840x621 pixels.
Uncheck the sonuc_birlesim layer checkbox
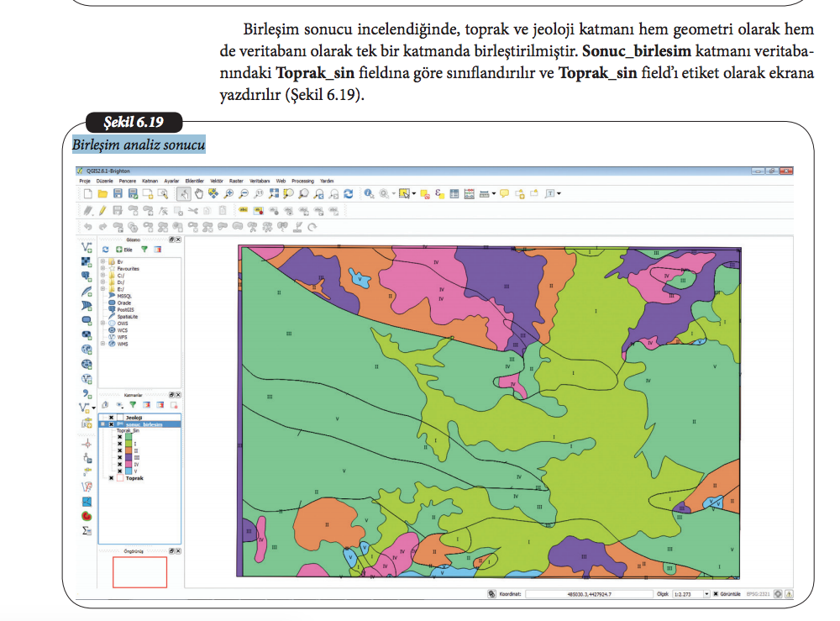[111, 424]
